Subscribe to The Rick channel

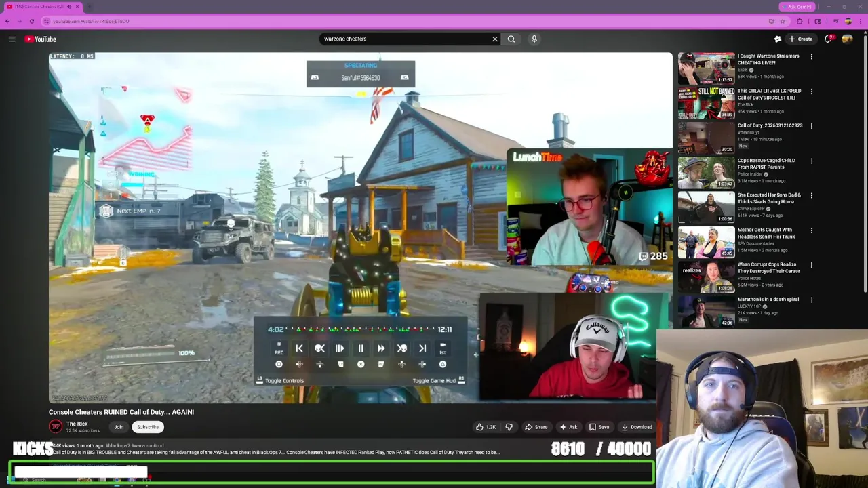(x=148, y=427)
